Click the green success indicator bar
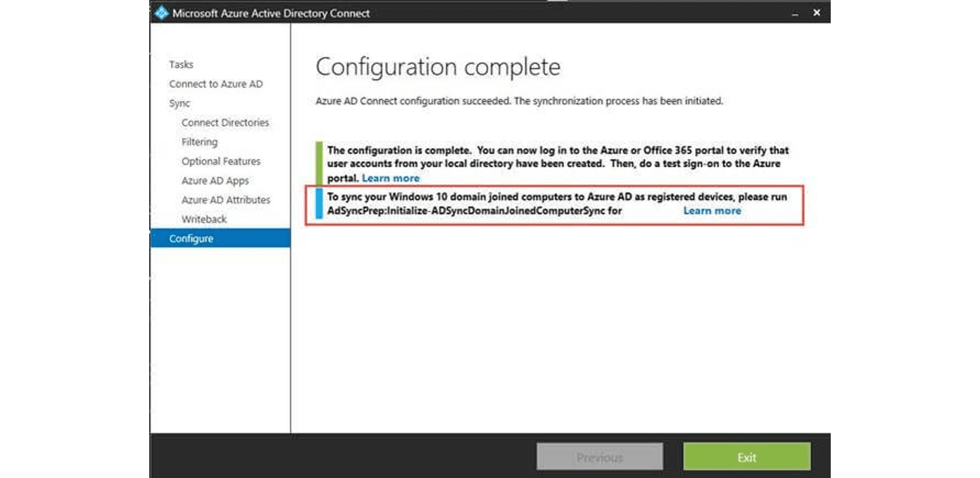This screenshot has height=478, width=980. click(319, 163)
